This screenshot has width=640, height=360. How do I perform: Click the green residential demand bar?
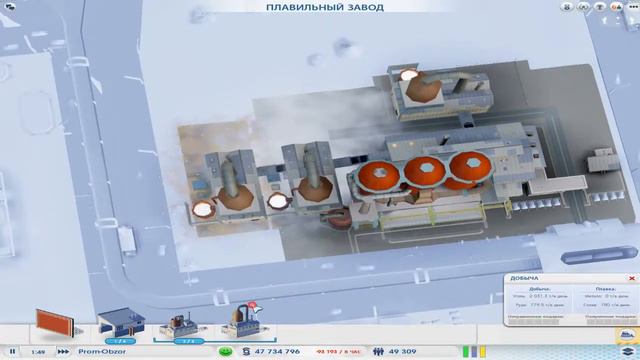click(466, 351)
